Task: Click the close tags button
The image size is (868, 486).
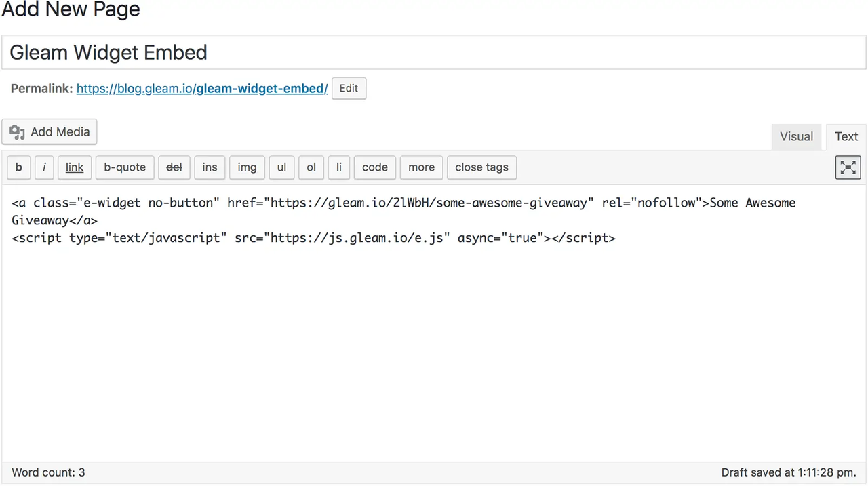Action: tap(481, 167)
